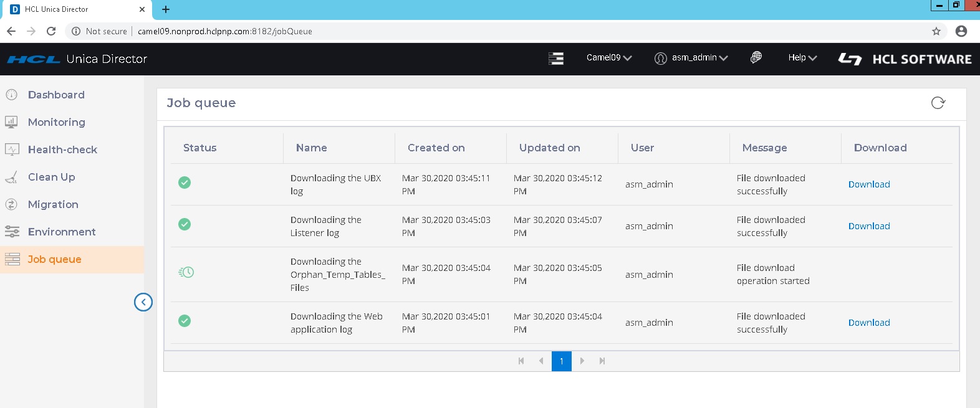Click the in-progress status icon for Orphan_Temp_Tables

[186, 272]
